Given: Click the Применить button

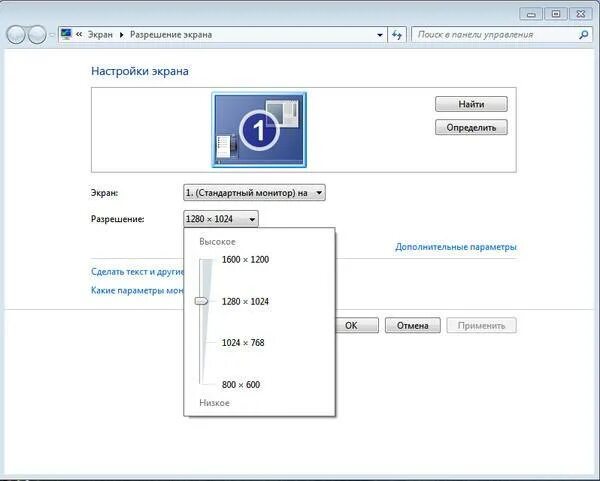Looking at the screenshot, I should (x=481, y=326).
